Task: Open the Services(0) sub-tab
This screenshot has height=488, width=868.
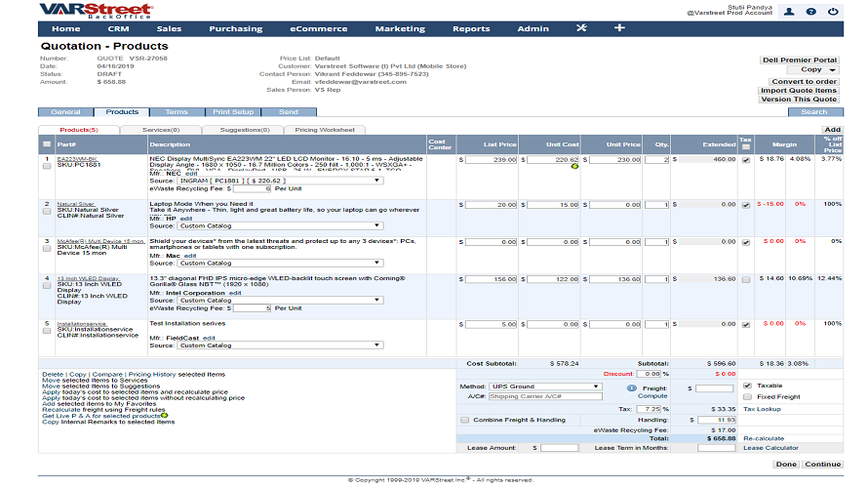Action: (x=161, y=130)
